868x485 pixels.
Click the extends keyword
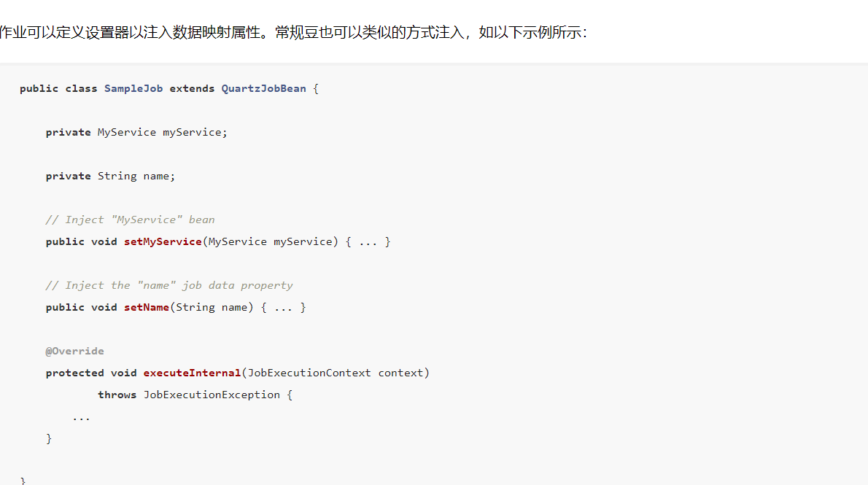click(192, 88)
